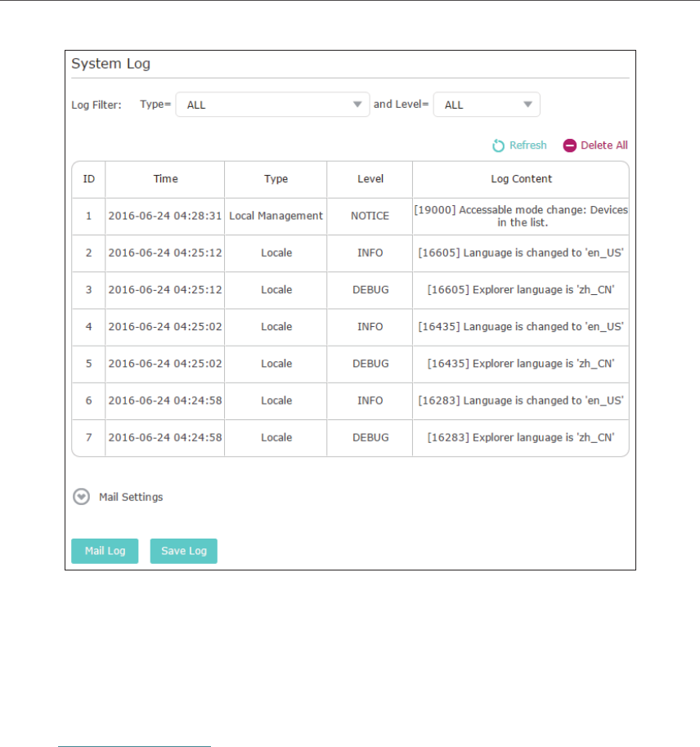This screenshot has width=700, height=747.
Task: Click the NOTICE level cell
Action: pyautogui.click(x=370, y=216)
